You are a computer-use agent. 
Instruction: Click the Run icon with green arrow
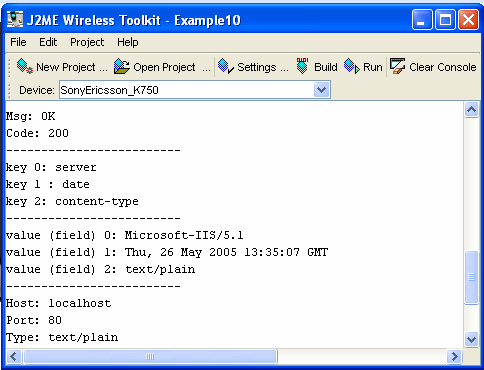click(352, 66)
